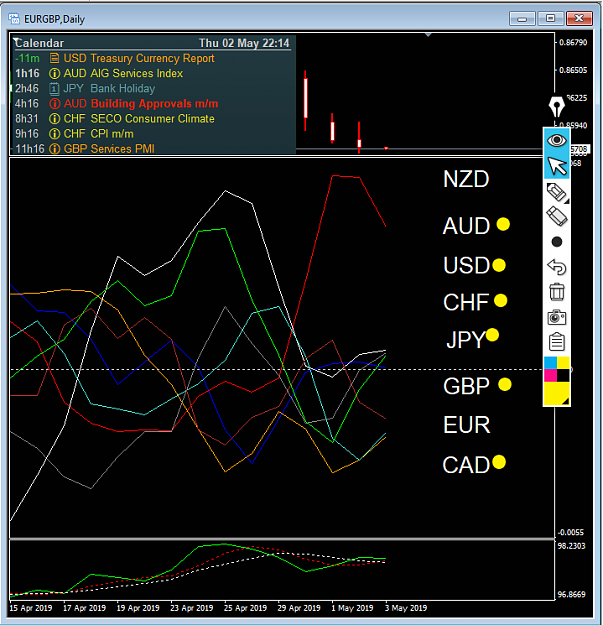The height and width of the screenshot is (625, 603).
Task: Click the CAD currency label
Action: (466, 465)
